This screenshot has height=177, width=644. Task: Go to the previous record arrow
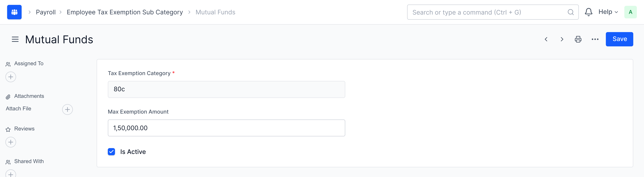pos(546,39)
